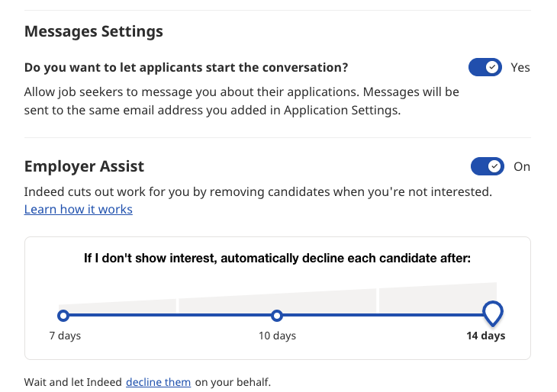Click the "On" label beside Employer Assist
The image size is (557, 392).
522,166
